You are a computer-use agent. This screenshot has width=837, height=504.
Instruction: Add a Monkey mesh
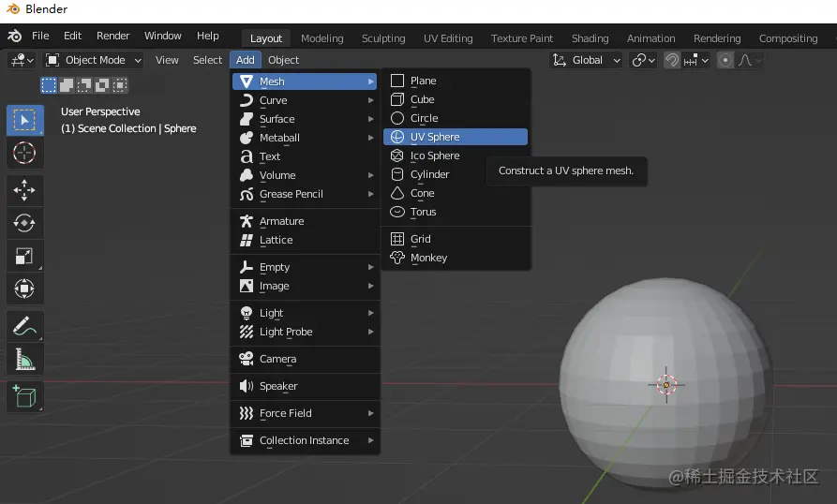click(x=456, y=259)
